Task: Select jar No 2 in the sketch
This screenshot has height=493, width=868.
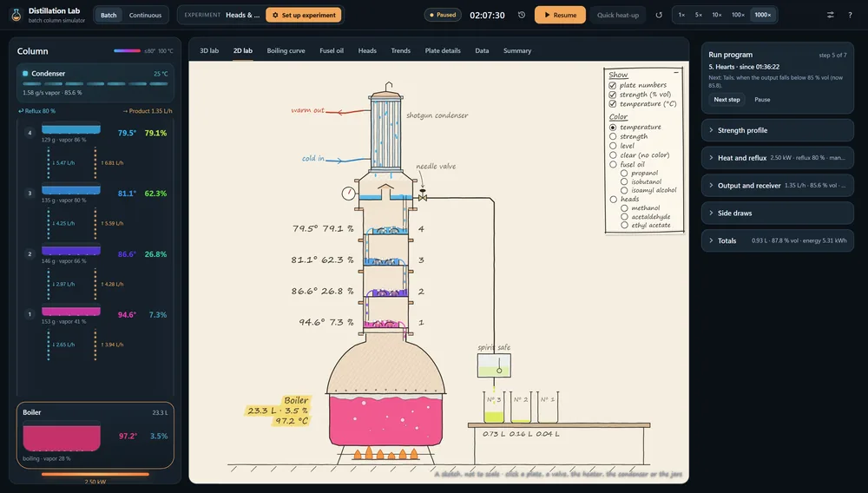Action: (520, 407)
